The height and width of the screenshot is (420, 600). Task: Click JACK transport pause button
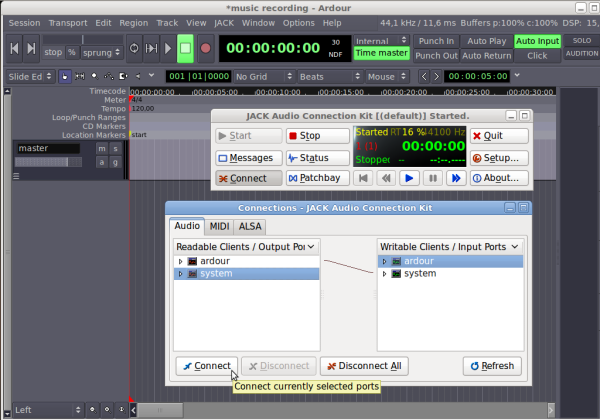pos(432,178)
